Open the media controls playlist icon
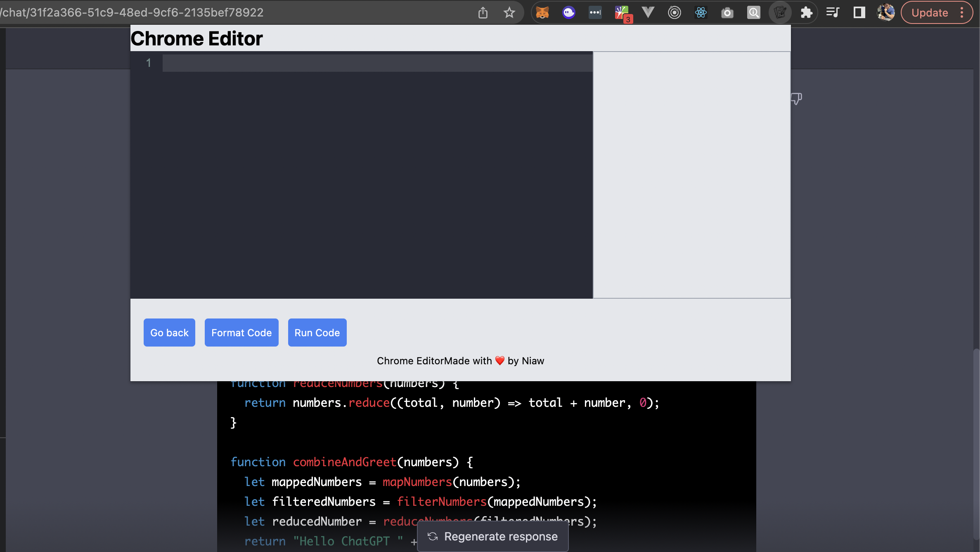This screenshot has width=980, height=552. (x=833, y=12)
